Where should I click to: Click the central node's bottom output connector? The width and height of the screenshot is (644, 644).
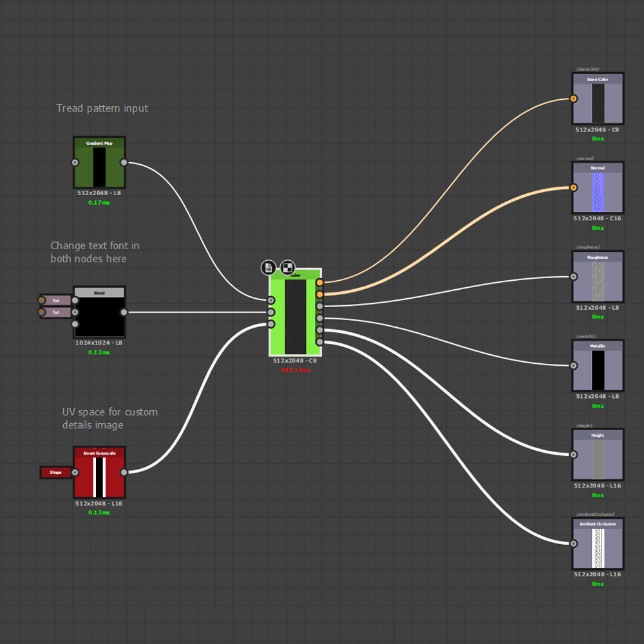click(320, 342)
